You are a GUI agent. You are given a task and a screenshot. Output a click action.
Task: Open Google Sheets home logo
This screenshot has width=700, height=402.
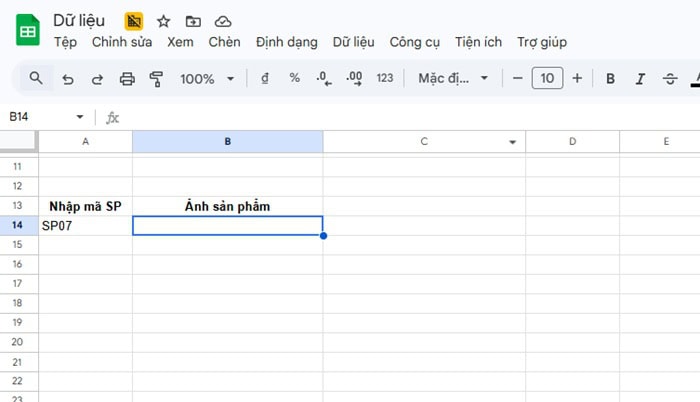pyautogui.click(x=28, y=31)
